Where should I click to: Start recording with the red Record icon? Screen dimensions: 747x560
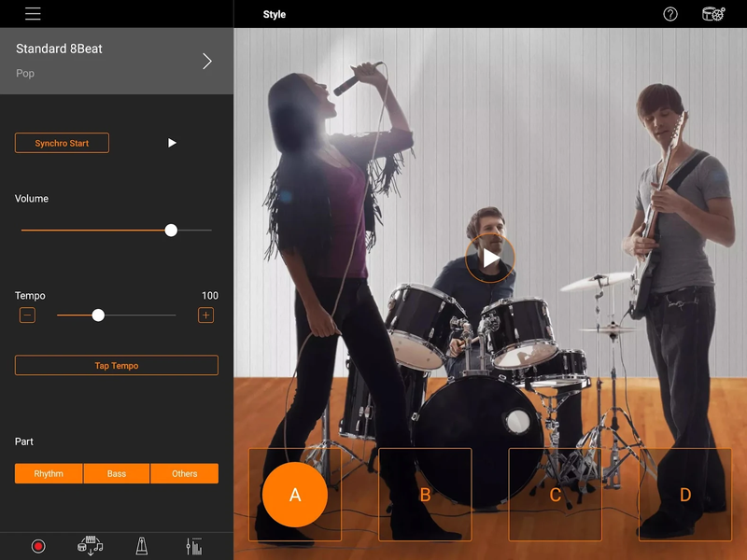coord(38,547)
